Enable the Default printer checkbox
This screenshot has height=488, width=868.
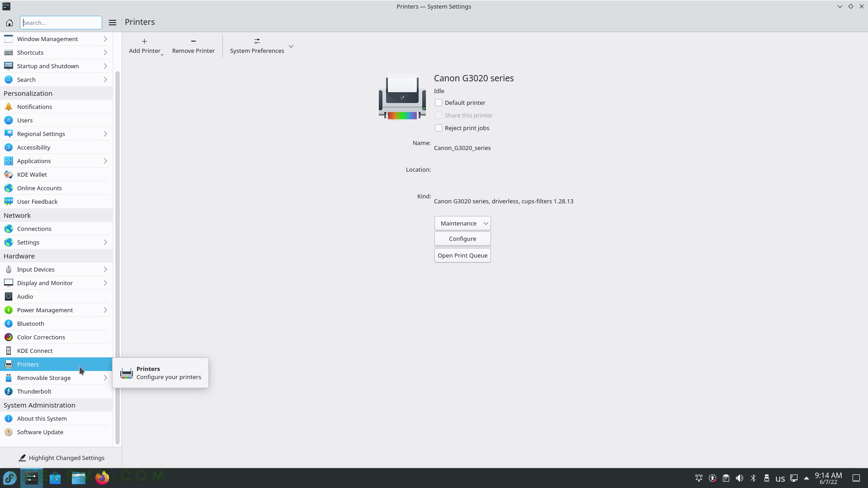[439, 103]
